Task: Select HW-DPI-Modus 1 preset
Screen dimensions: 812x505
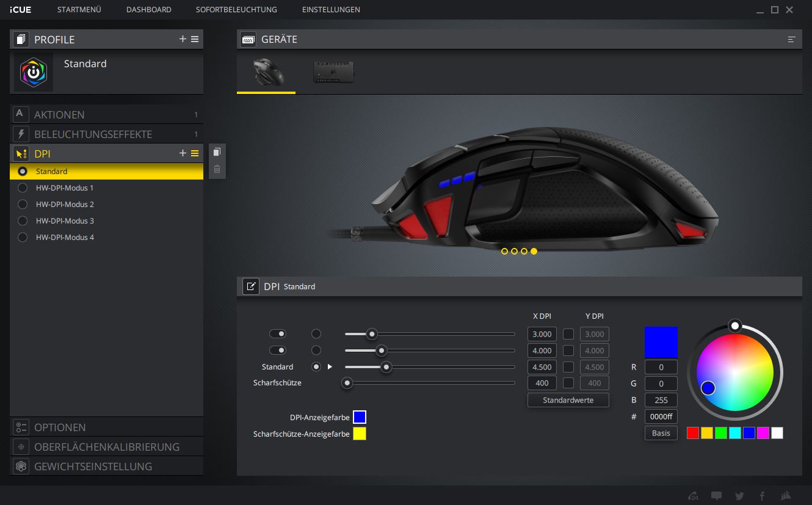Action: pos(106,188)
